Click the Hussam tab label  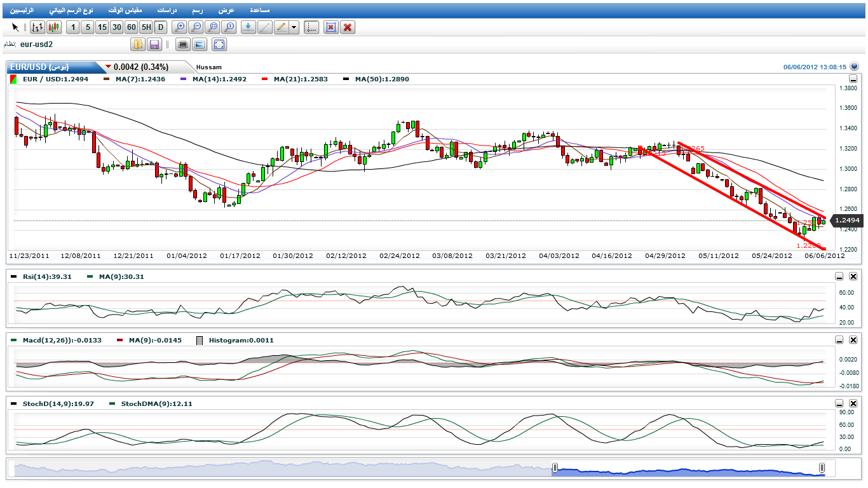[x=209, y=67]
